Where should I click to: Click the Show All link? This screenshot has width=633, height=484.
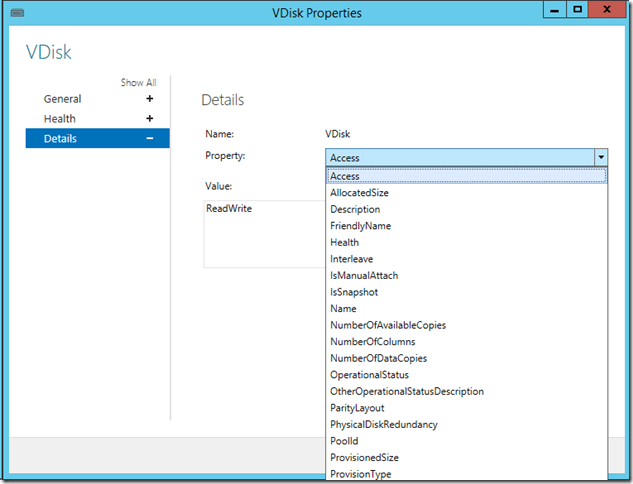[138, 83]
